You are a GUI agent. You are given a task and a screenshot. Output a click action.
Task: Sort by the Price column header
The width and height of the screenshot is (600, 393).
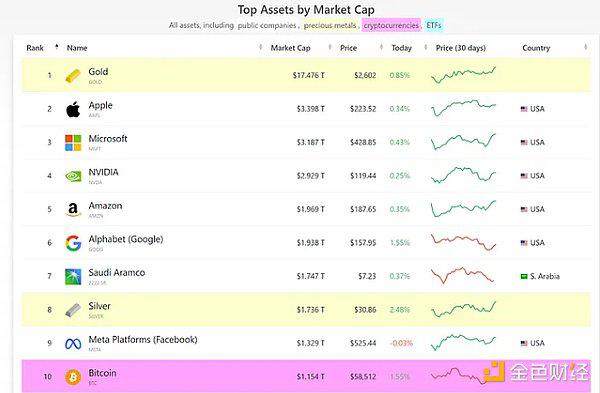pos(348,48)
